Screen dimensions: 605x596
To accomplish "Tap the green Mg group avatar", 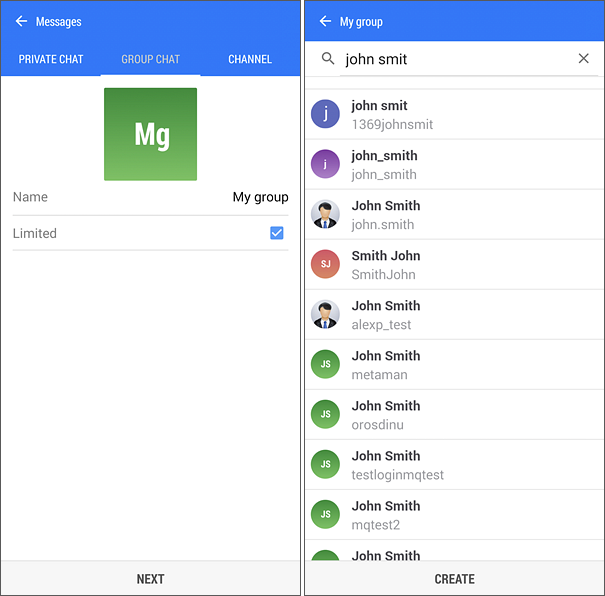I will pos(150,134).
